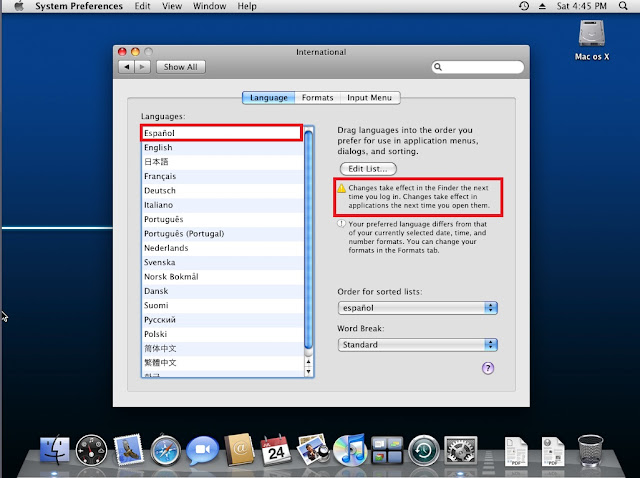Select Polski in the languages list
The width and height of the screenshot is (640, 478).
coord(223,334)
